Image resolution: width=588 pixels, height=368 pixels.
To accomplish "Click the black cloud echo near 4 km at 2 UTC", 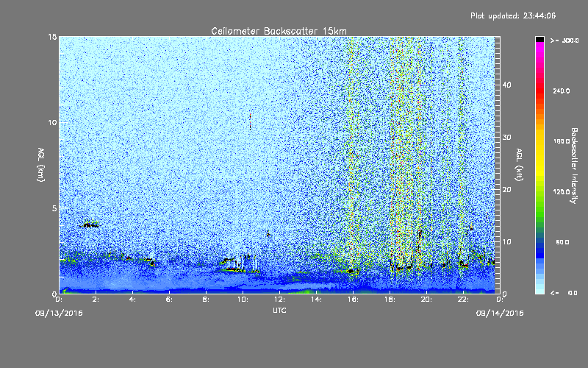I will tap(90, 225).
